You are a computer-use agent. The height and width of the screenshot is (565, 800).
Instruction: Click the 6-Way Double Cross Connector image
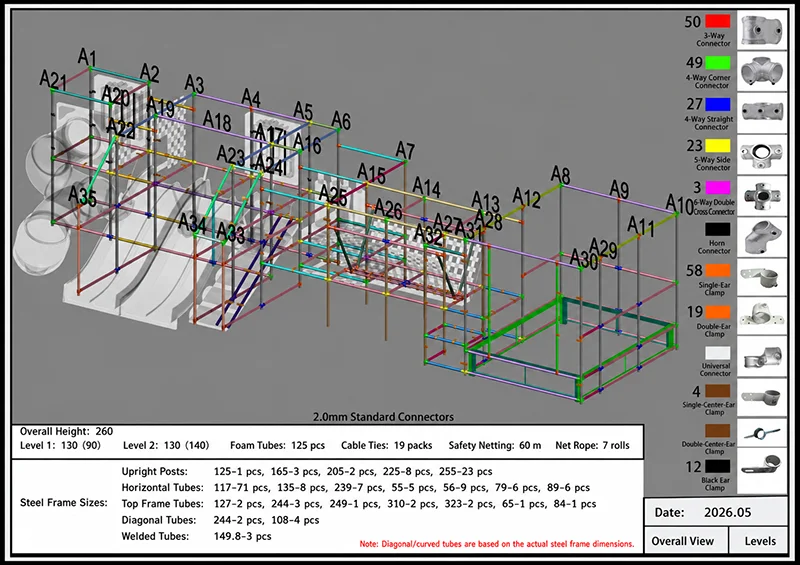762,196
